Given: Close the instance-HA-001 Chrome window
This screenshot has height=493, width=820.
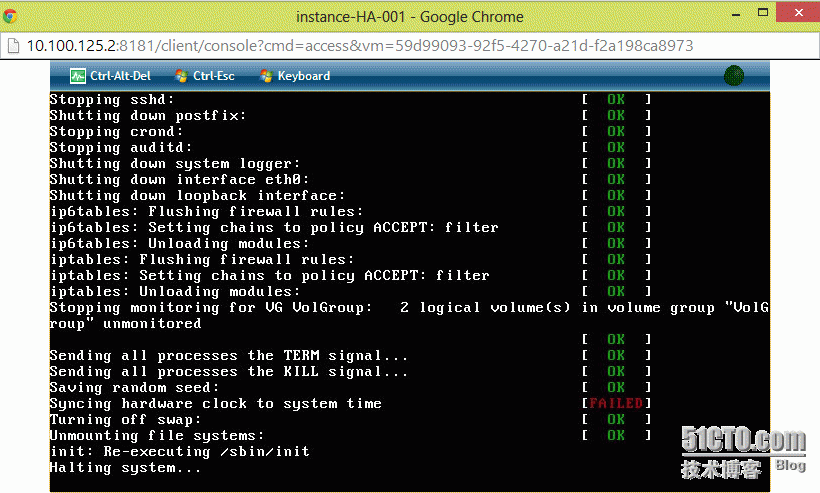Looking at the screenshot, I should click(798, 13).
